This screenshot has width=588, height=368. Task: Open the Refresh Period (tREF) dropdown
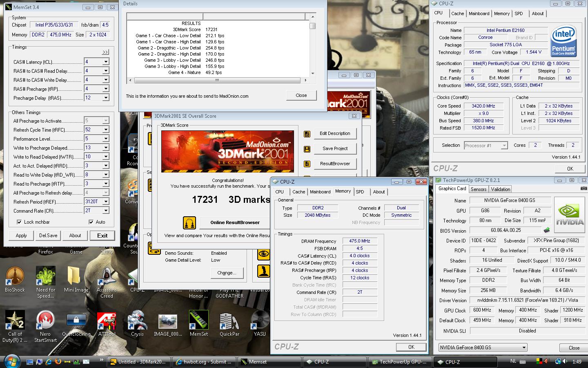106,202
